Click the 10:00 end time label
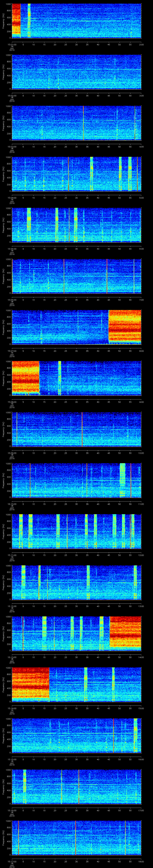 coord(141,453)
